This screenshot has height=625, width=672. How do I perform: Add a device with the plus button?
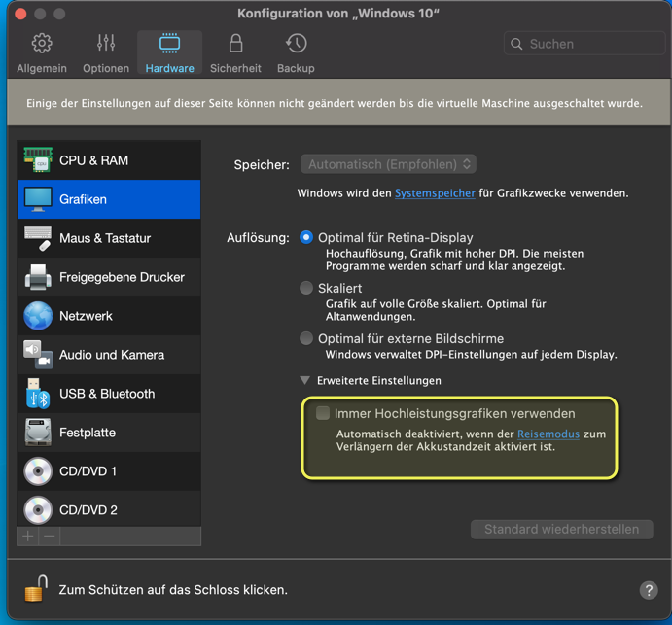pos(28,536)
